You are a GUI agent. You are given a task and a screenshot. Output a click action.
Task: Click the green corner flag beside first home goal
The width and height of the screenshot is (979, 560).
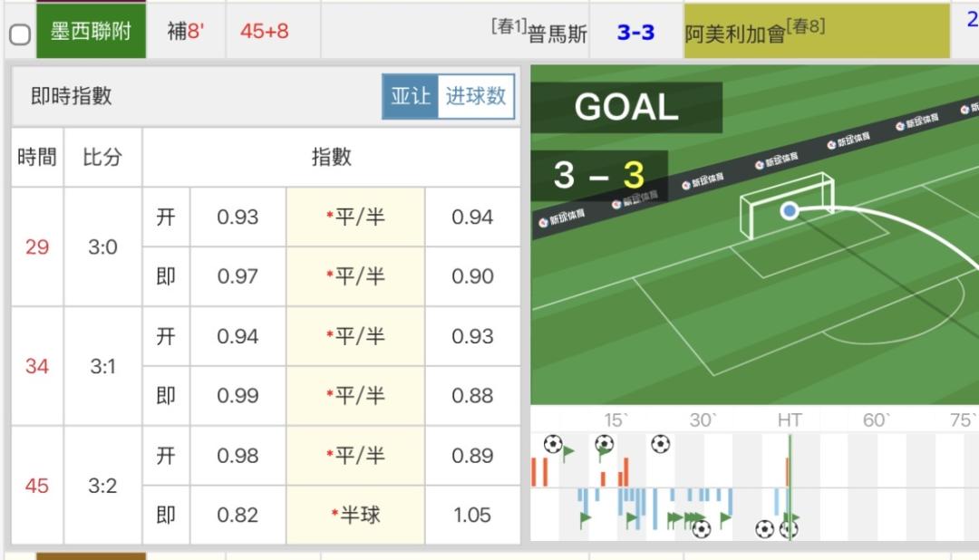point(568,451)
